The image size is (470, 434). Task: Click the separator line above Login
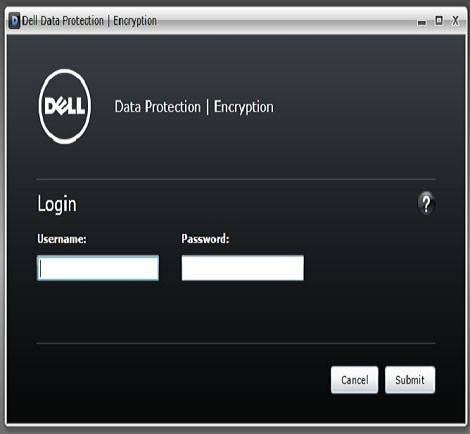pyautogui.click(x=236, y=179)
